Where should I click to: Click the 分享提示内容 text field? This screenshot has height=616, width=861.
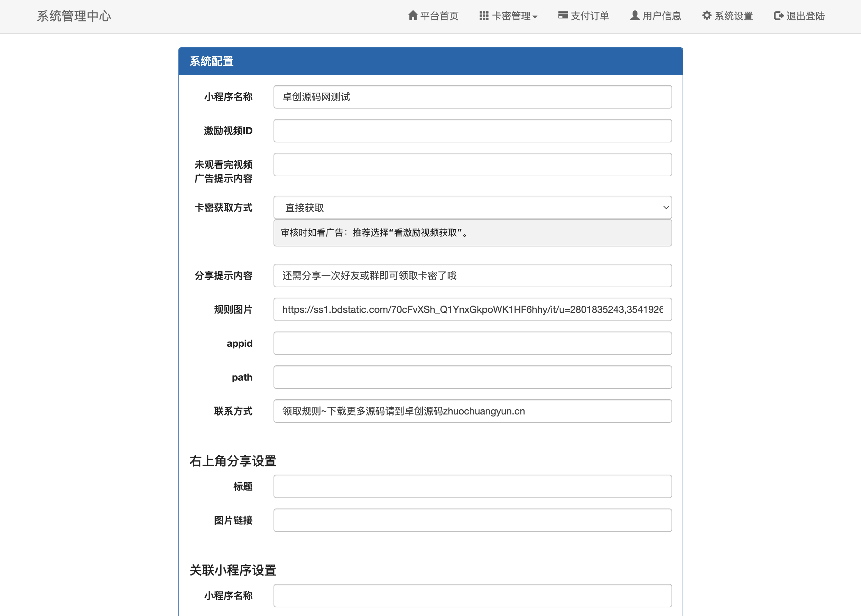pos(472,276)
